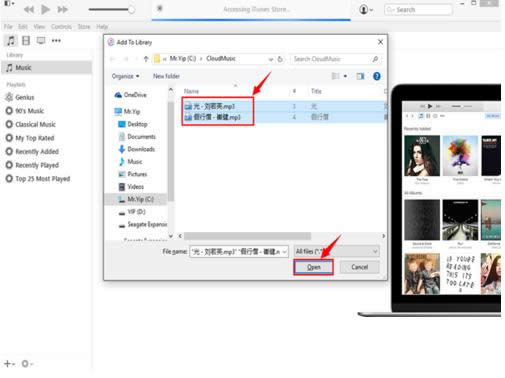Image resolution: width=505 pixels, height=378 pixels.
Task: Open the gear settings menu at bottom
Action: coord(27,364)
